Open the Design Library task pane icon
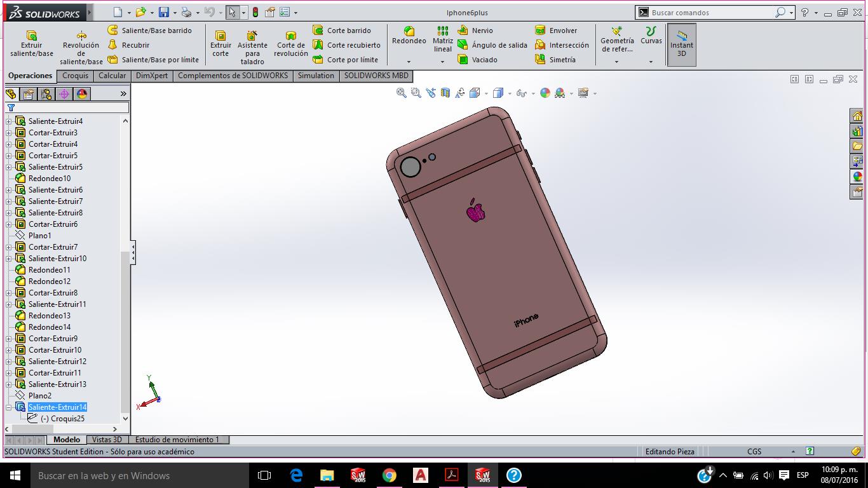The image size is (868, 488). coord(857,131)
